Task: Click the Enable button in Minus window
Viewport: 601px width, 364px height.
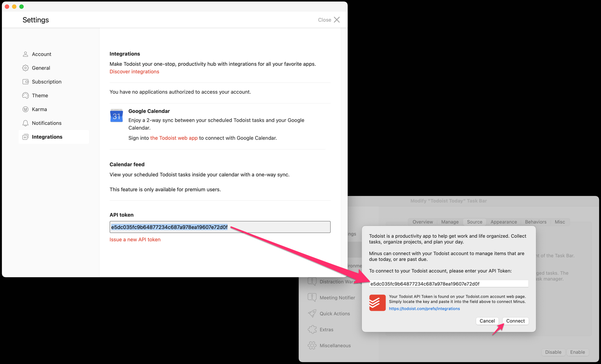Action: 577,352
